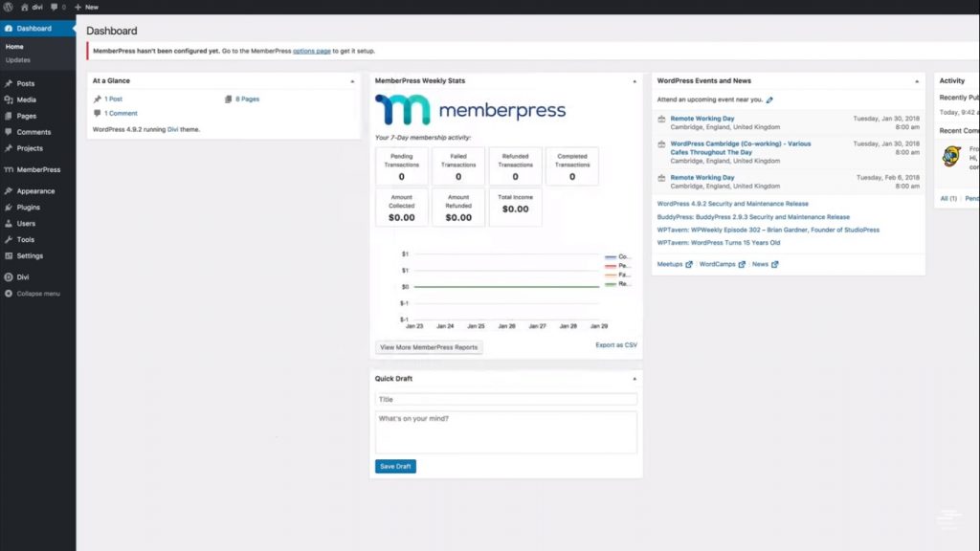Click the Pages icon in sidebar
Viewport: 980px width, 551px height.
tap(8, 116)
